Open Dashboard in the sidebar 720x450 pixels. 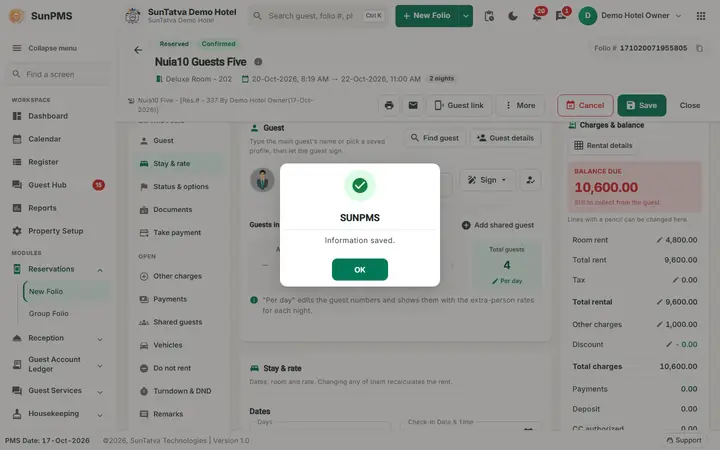click(48, 116)
